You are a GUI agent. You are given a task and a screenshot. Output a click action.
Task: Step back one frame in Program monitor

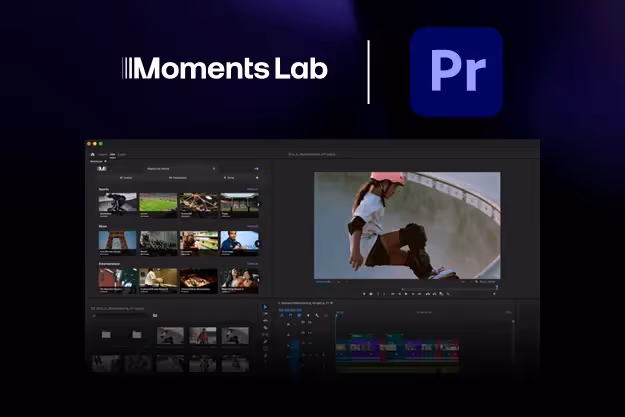[x=399, y=294]
